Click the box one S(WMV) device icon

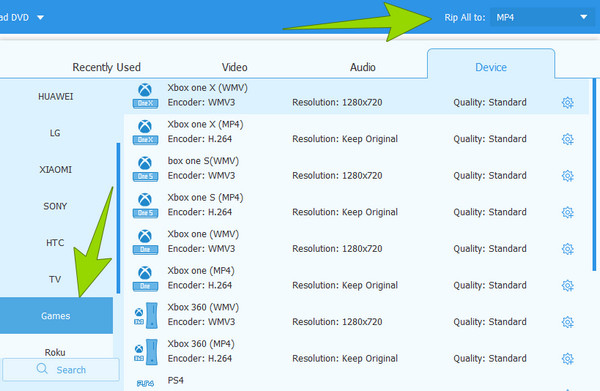click(145, 169)
